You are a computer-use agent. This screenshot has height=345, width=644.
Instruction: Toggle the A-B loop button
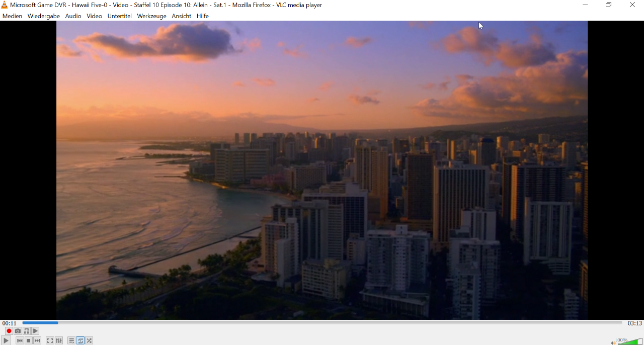pyautogui.click(x=27, y=331)
